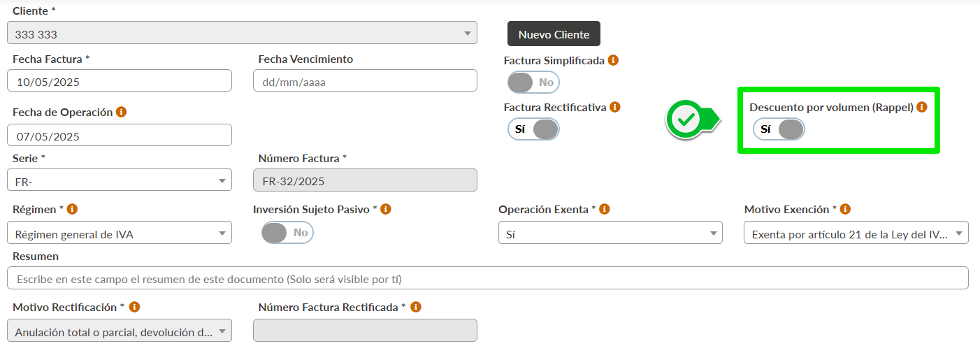Click the Fecha Factura date field
Screen dimensions: 980x346
120,80
